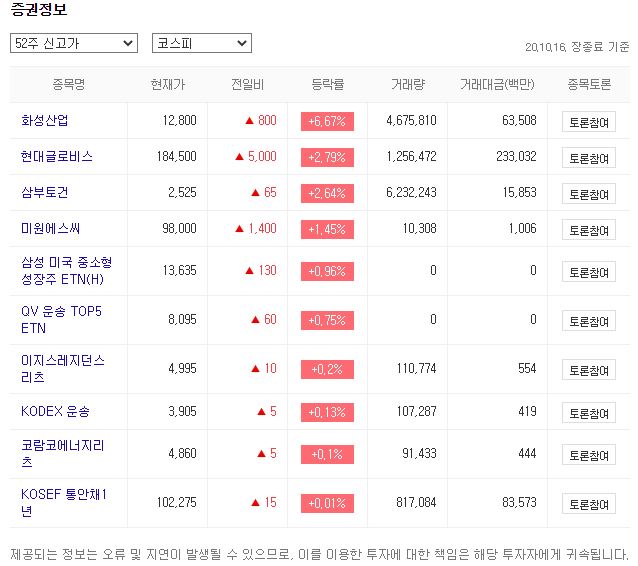Open 이지스레지던스리츠 stock link
Image resolution: width=638 pixels, height=566 pixels.
[63, 369]
